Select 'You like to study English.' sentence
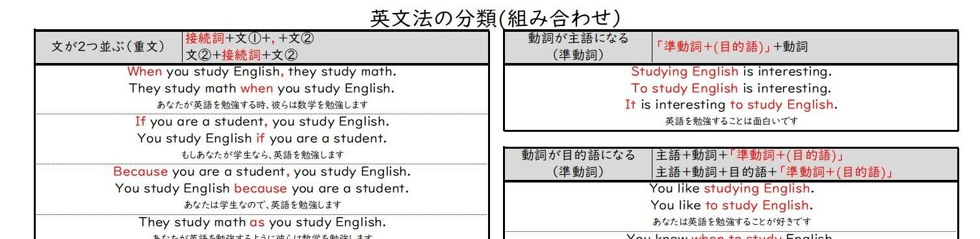Screen dimensions: 980x239 pos(731,205)
